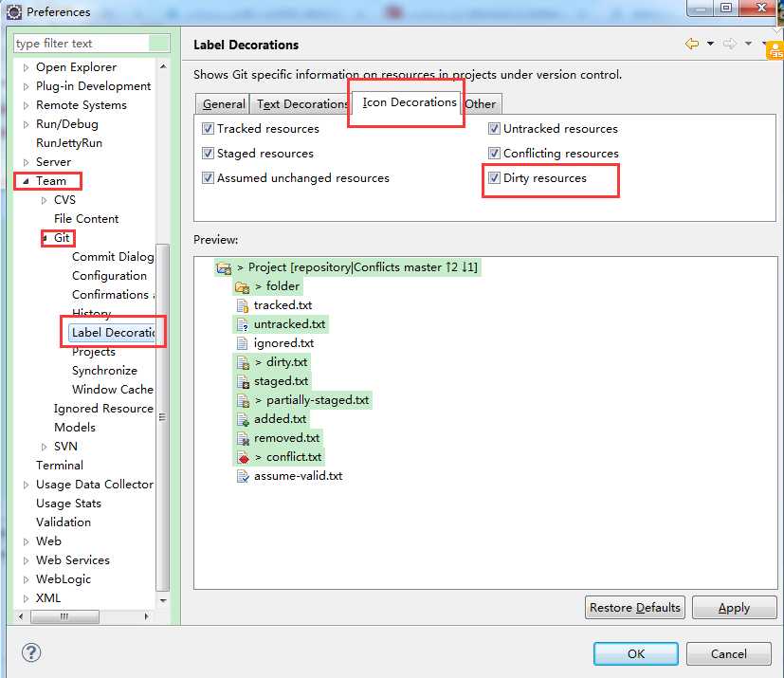Switch to the General tab
Screen dimensions: 784x678
[x=223, y=104]
